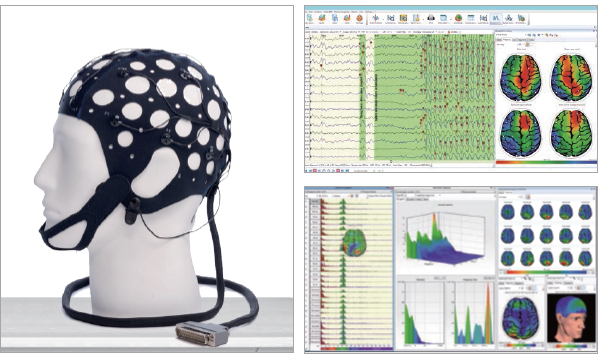Select the upper-left brain map thumbnail in the 2x2 panel

click(x=521, y=78)
